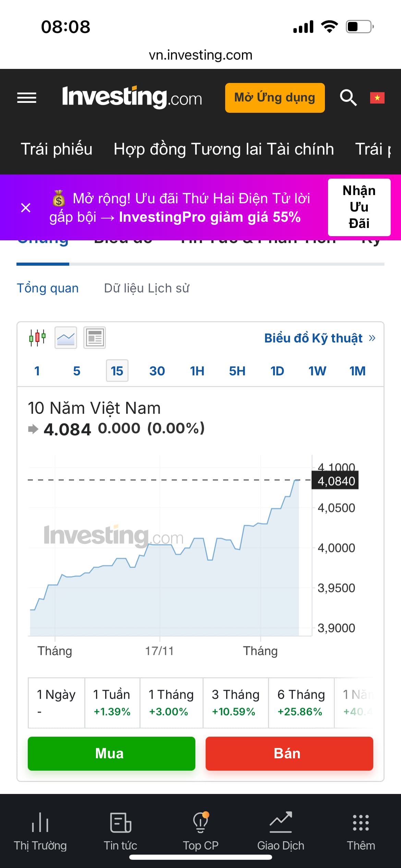Select the candlestick chart type icon
401x868 pixels.
point(37,338)
